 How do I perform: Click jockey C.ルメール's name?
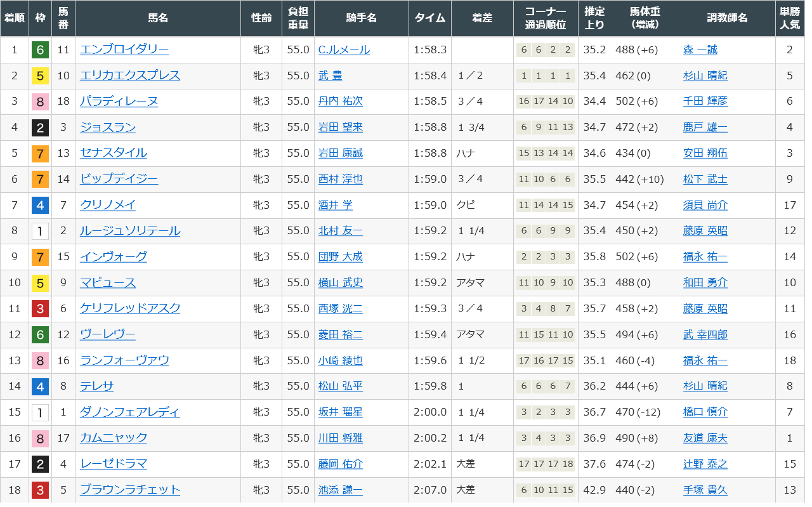[x=344, y=49]
